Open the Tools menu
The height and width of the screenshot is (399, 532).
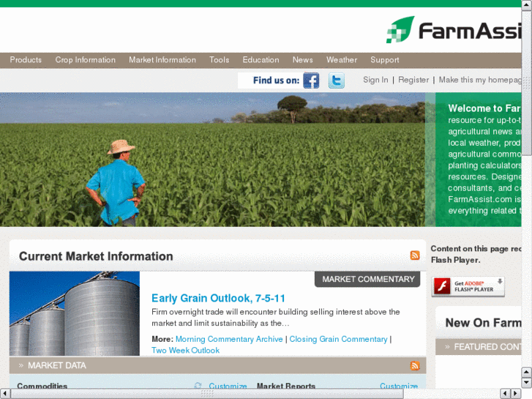pyautogui.click(x=220, y=60)
